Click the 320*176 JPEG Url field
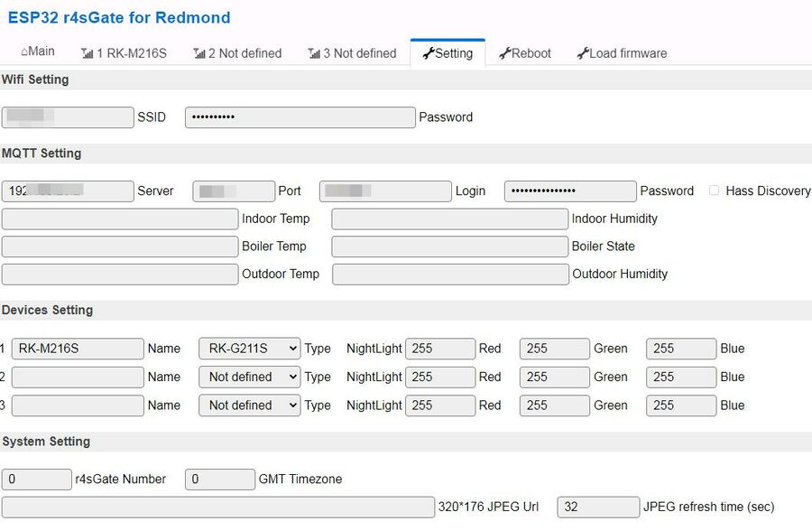The width and height of the screenshot is (812, 531). (217, 507)
